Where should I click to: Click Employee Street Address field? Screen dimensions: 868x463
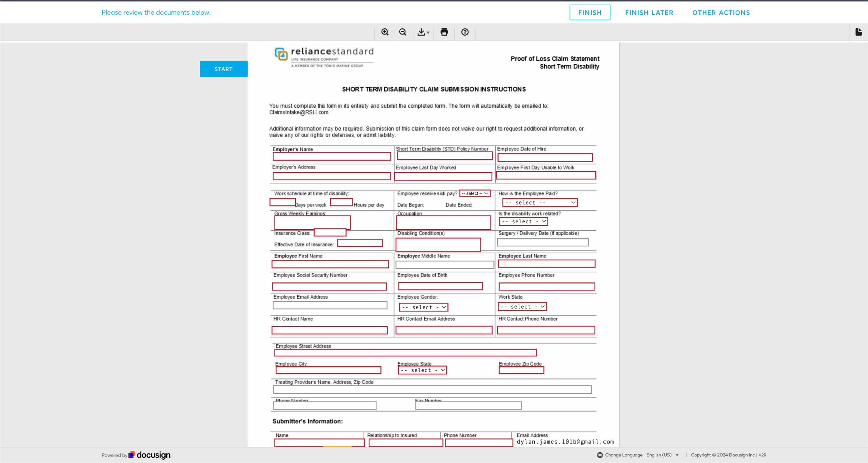(405, 353)
